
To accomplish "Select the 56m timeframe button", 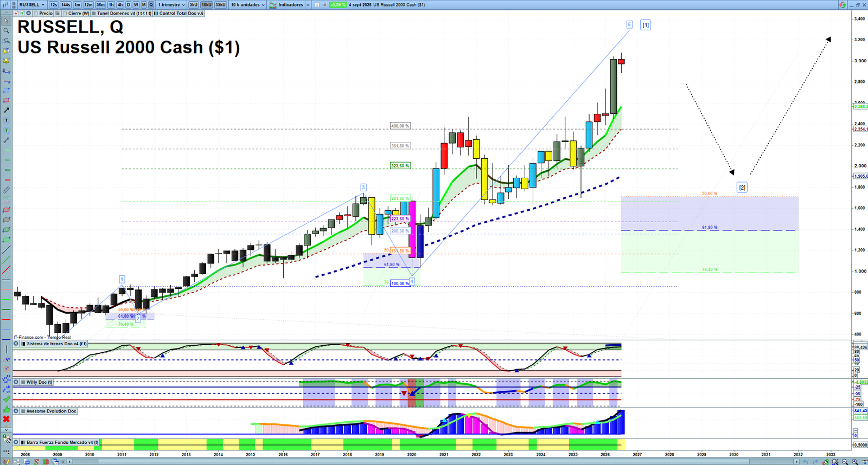I will [100, 5].
